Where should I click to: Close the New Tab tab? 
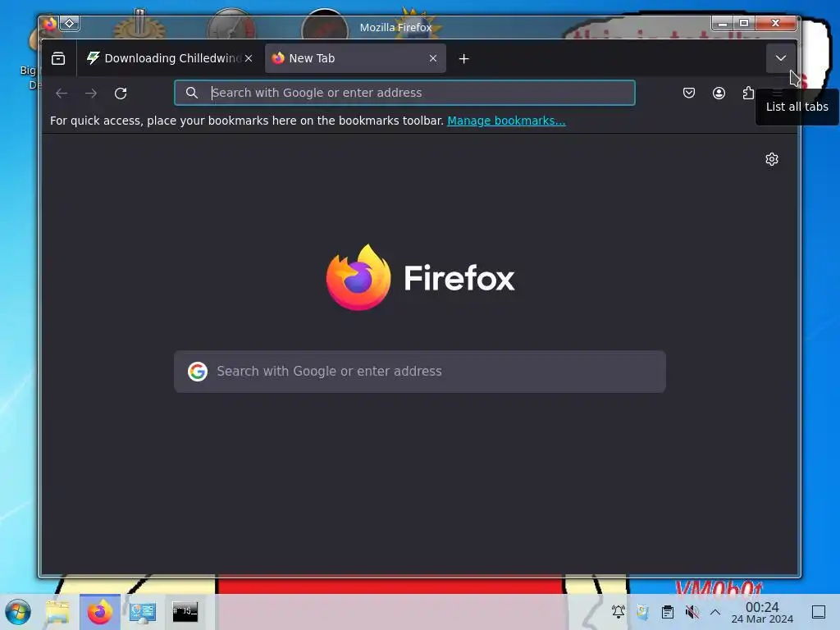coord(433,58)
